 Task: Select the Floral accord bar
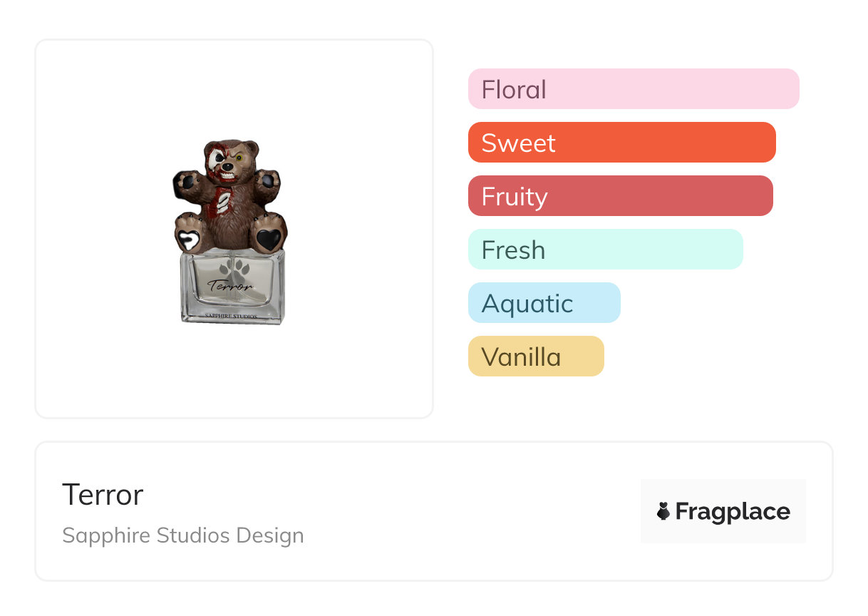tap(633, 89)
